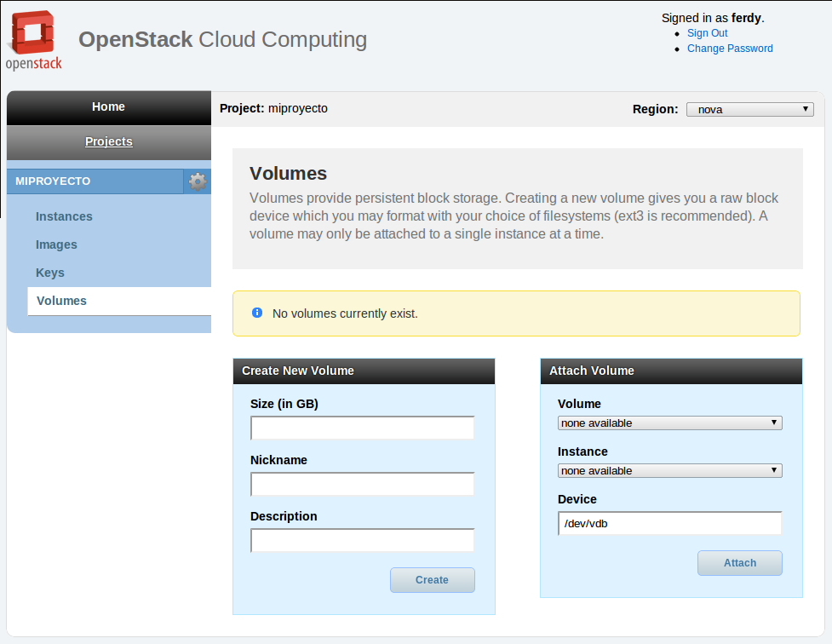
Task: Open the Region nova dropdown
Action: (749, 109)
